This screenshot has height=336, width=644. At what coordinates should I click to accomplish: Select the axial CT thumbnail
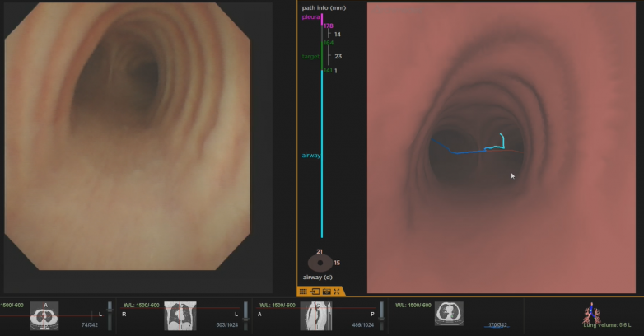click(44, 315)
